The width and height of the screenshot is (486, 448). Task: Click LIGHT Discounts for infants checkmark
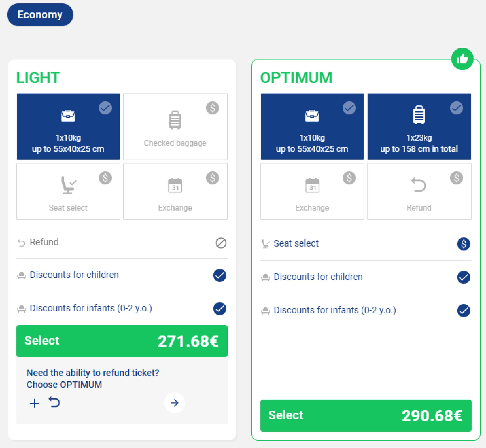pos(220,309)
